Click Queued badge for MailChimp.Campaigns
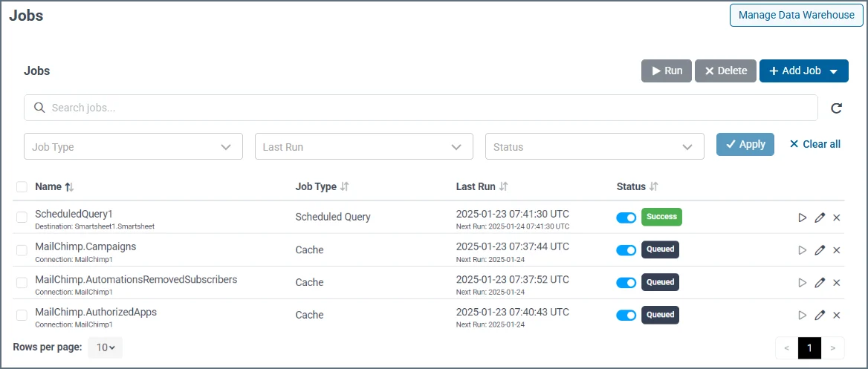This screenshot has width=868, height=369. 661,249
